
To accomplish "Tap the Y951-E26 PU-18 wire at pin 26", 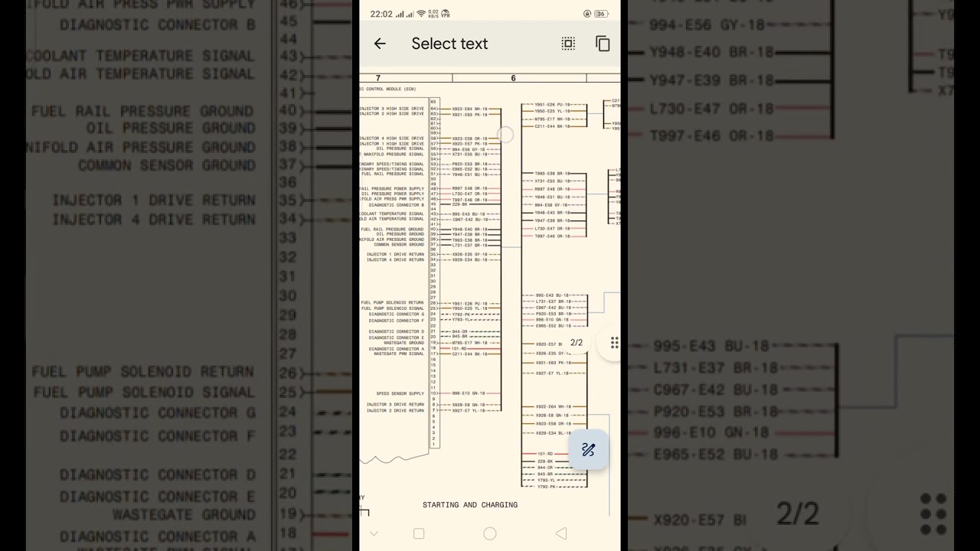I will click(469, 304).
